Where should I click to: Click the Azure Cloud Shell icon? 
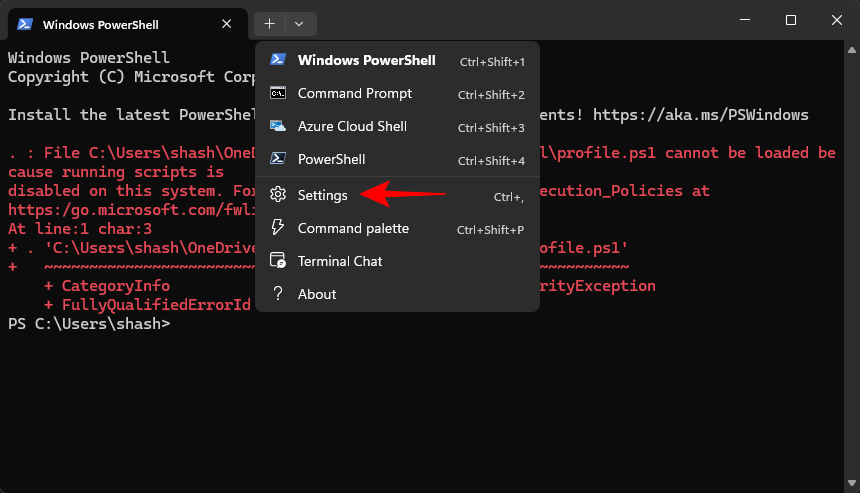279,126
